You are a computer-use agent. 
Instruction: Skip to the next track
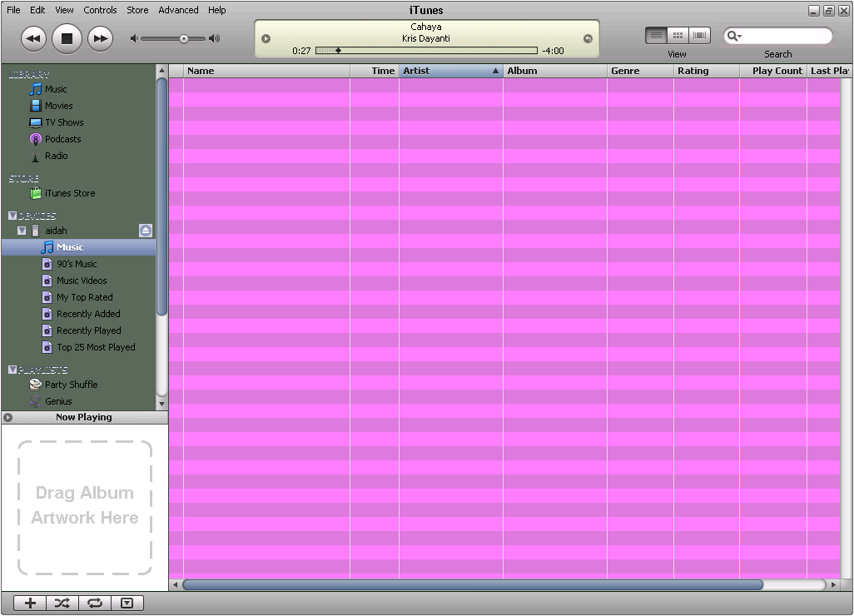pos(100,38)
